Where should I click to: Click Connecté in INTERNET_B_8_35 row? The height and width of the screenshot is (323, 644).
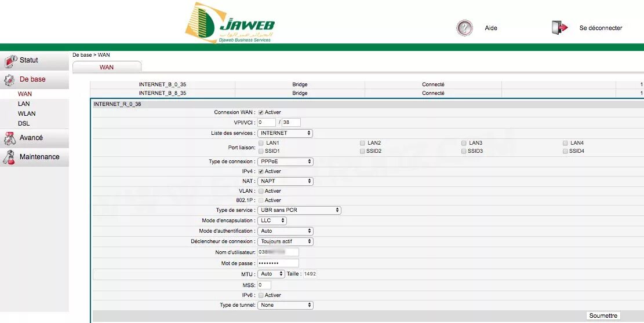tap(434, 93)
